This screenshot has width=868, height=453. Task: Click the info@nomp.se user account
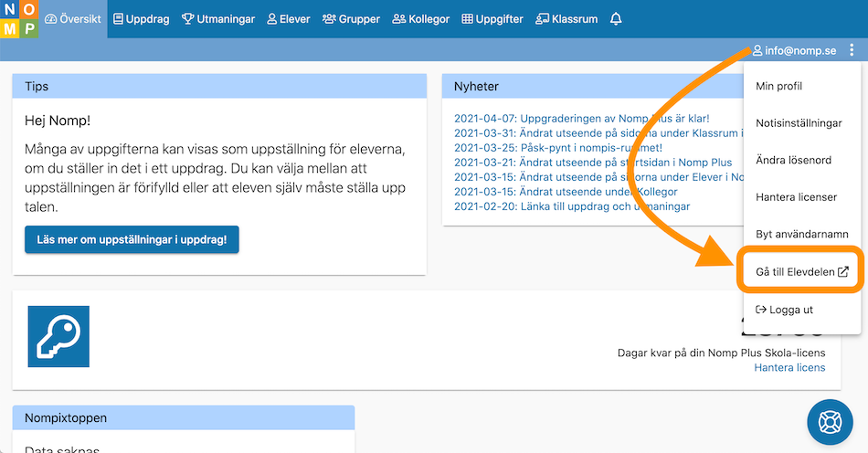pyautogui.click(x=794, y=50)
